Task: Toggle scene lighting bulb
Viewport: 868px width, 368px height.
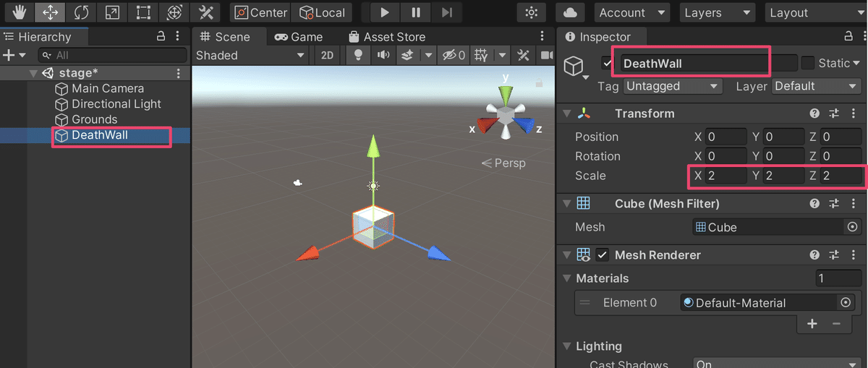Action: click(357, 55)
